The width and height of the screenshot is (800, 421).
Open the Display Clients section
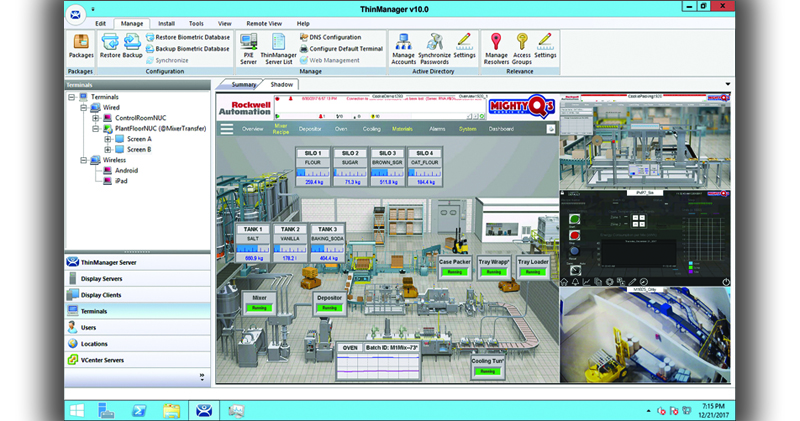click(x=138, y=295)
